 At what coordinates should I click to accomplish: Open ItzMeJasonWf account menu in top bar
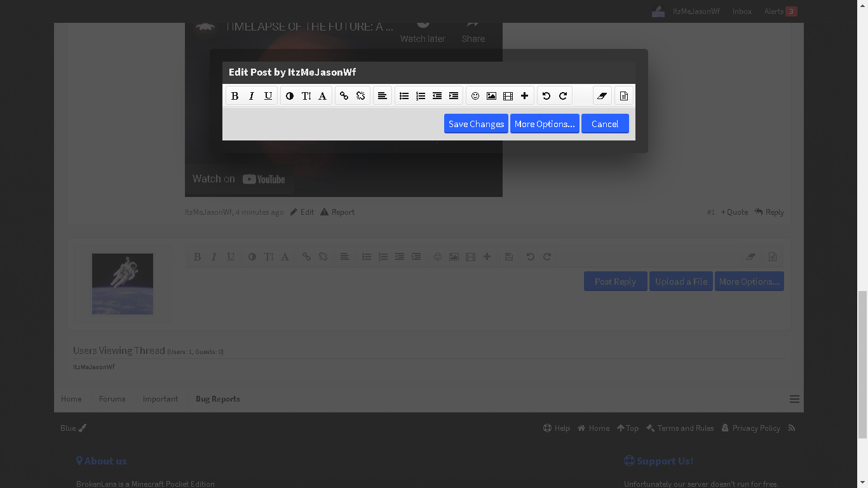point(686,11)
